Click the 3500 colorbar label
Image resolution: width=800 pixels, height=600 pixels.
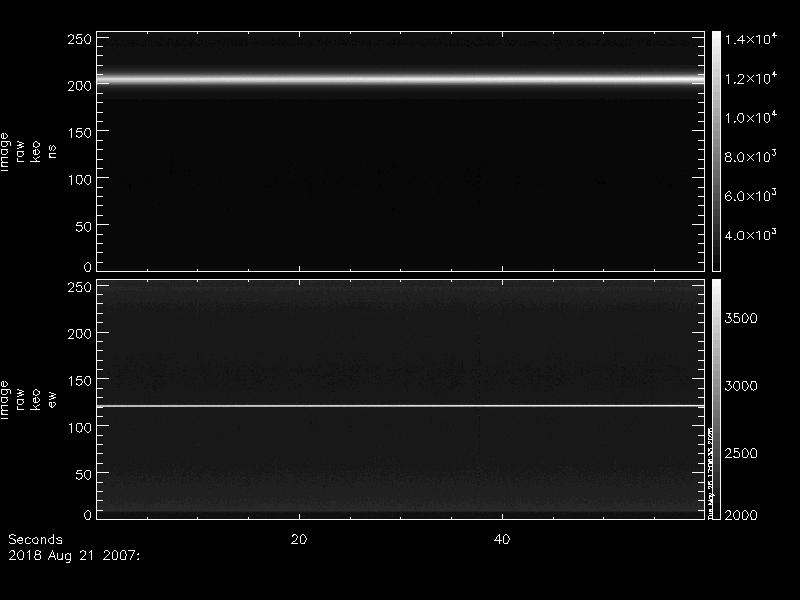pos(741,318)
